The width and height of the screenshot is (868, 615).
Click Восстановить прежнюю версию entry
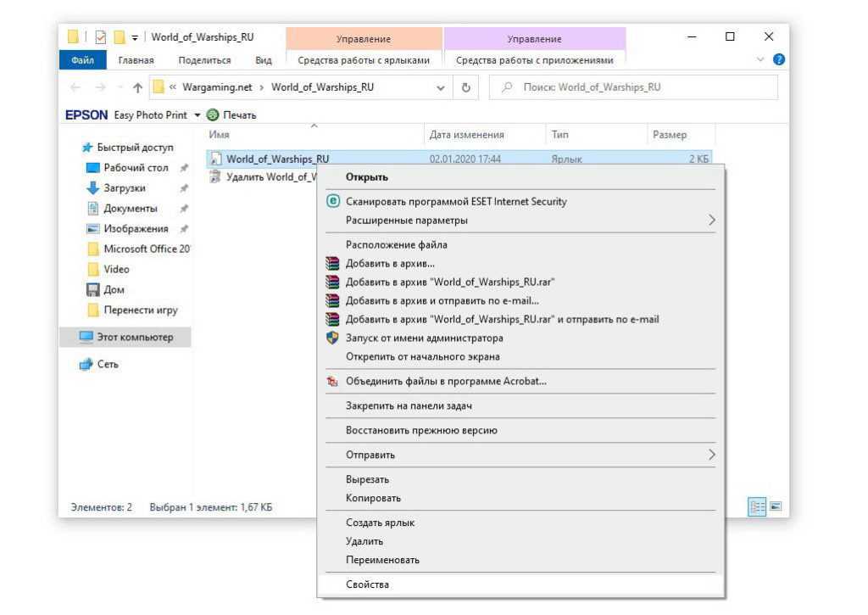[x=520, y=430]
